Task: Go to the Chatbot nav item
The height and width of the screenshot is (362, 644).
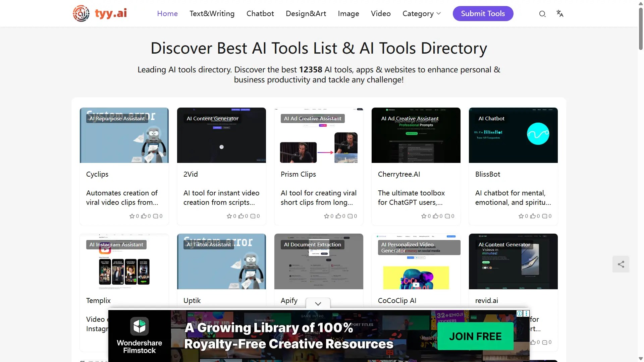Action: pyautogui.click(x=260, y=14)
